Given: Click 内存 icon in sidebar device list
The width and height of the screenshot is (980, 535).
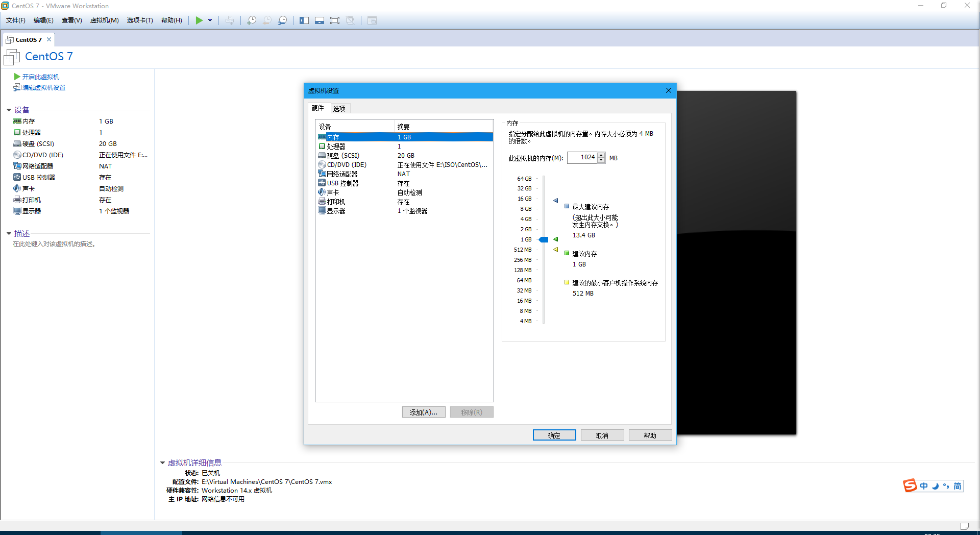Looking at the screenshot, I should (x=17, y=121).
